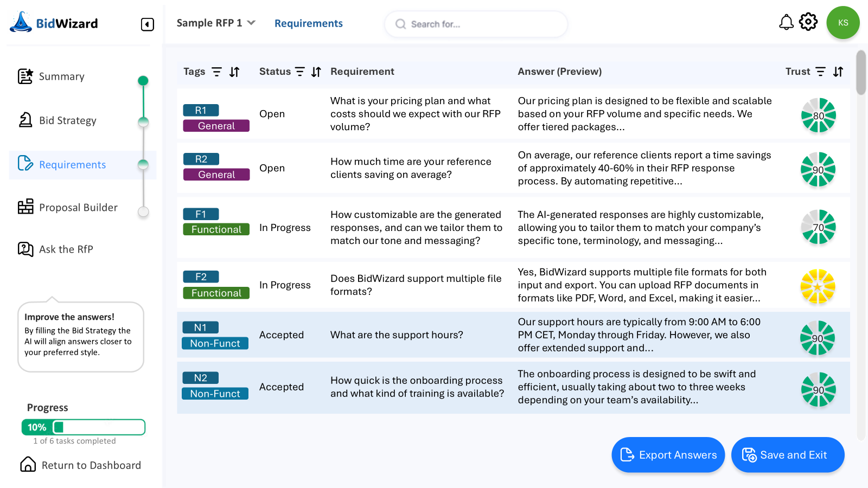Click the Proposal Builder icon
The image size is (868, 488).
point(24,207)
